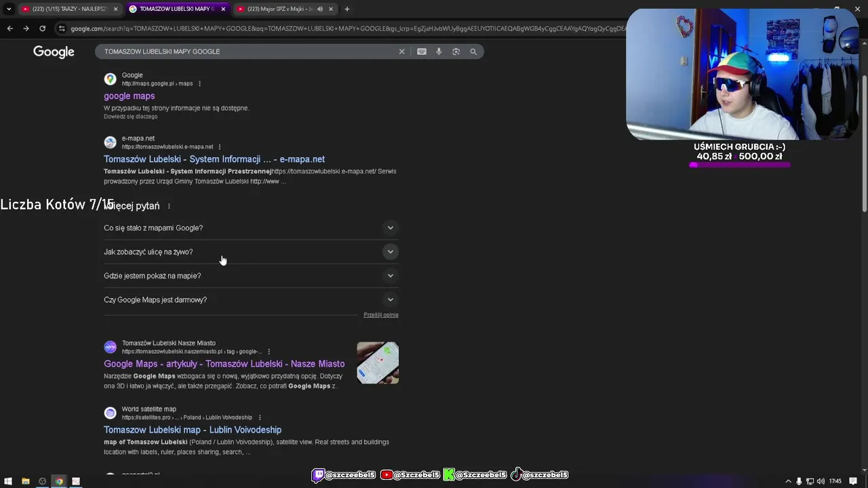This screenshot has width=868, height=488.
Task: Open options menu for satellites.pro result
Action: point(260,418)
